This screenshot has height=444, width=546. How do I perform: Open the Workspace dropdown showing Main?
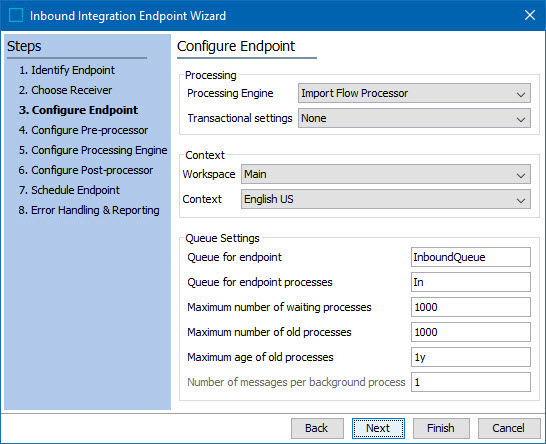(385, 174)
